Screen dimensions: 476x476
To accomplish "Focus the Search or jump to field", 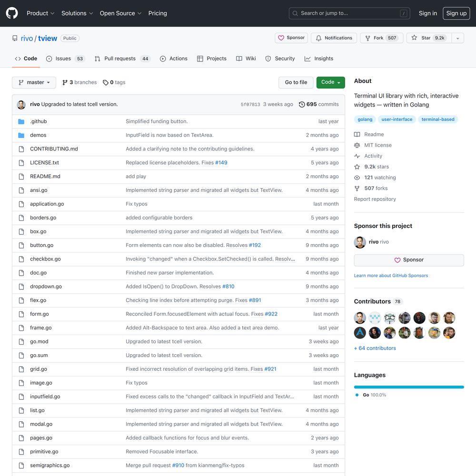I will pos(349,13).
